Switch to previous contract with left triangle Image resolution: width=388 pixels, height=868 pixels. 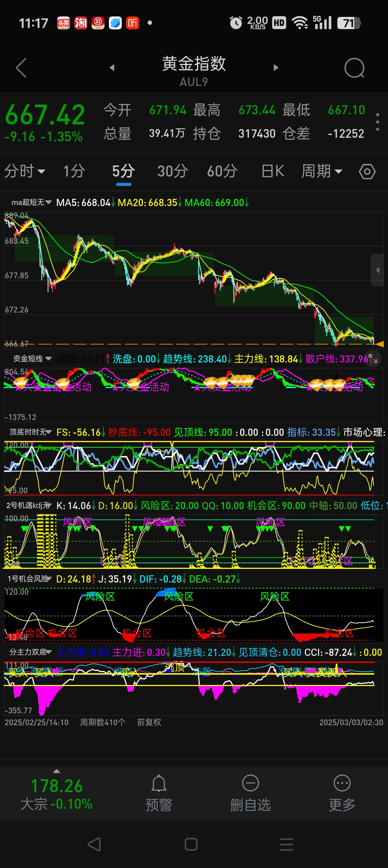pyautogui.click(x=112, y=68)
